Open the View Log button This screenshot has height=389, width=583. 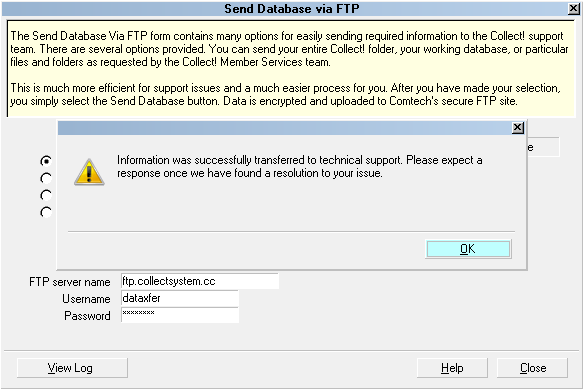click(72, 368)
